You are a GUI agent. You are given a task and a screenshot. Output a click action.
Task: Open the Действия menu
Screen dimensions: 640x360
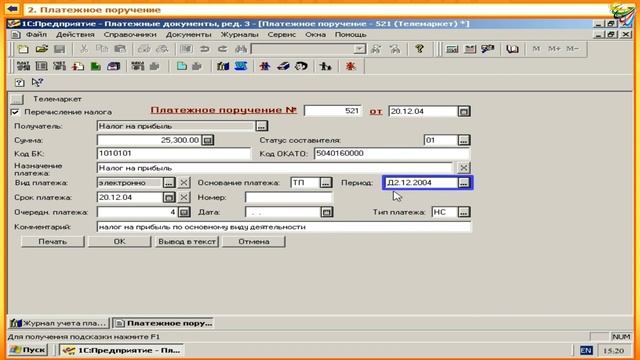(75, 35)
